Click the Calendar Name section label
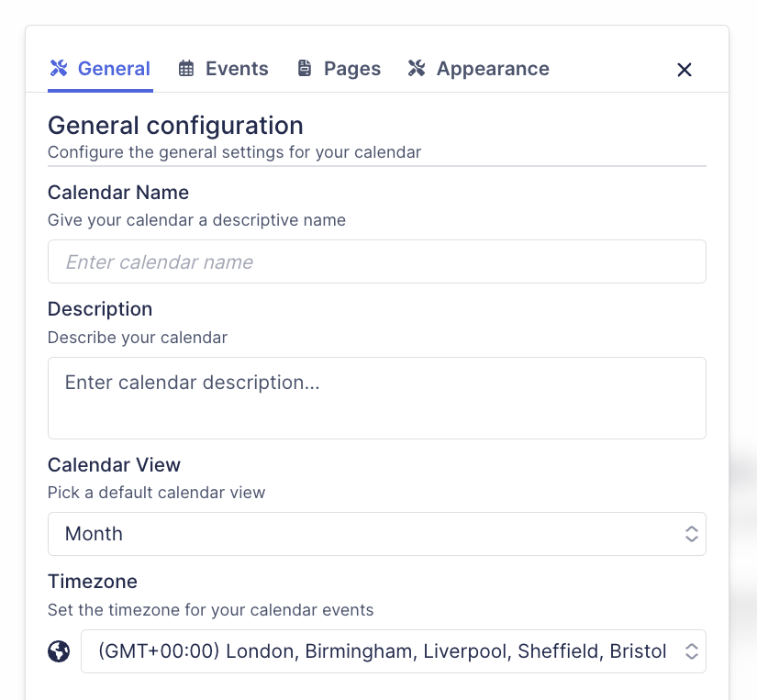 (117, 193)
